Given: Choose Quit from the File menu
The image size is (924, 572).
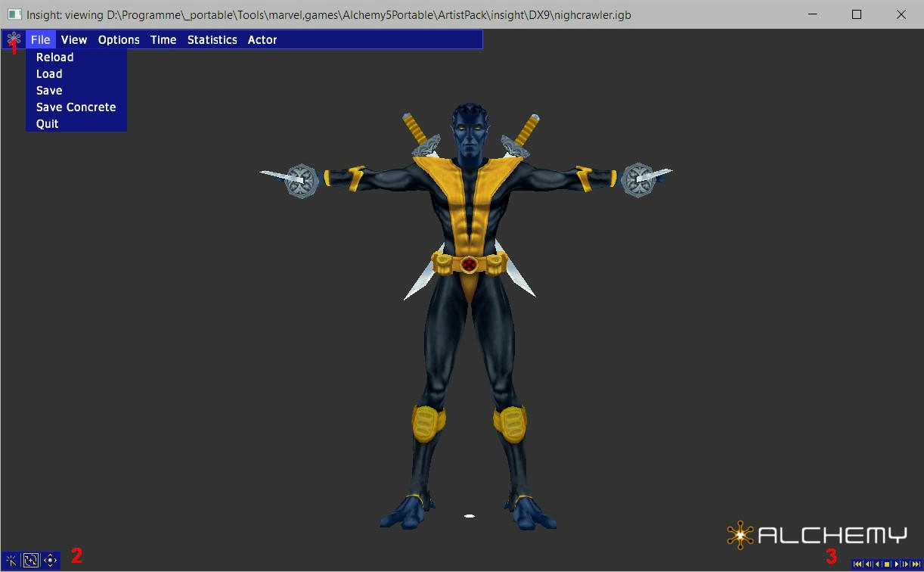Looking at the screenshot, I should pyautogui.click(x=76, y=123).
